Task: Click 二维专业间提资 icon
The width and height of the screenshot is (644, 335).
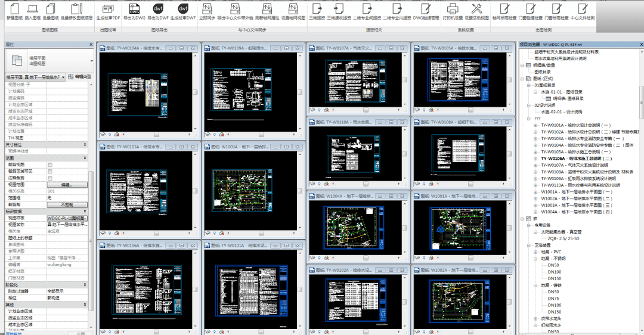Action: coord(367,11)
